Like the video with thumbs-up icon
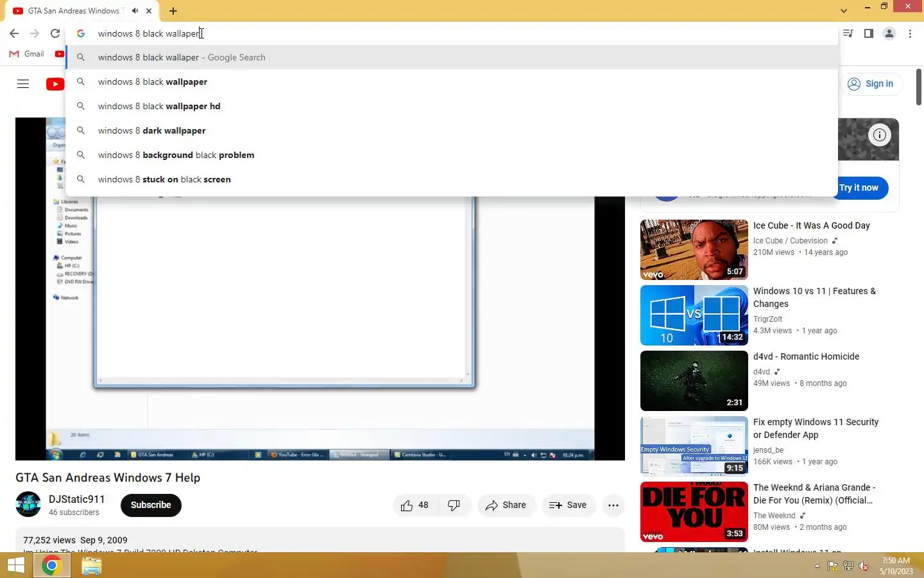 415,505
